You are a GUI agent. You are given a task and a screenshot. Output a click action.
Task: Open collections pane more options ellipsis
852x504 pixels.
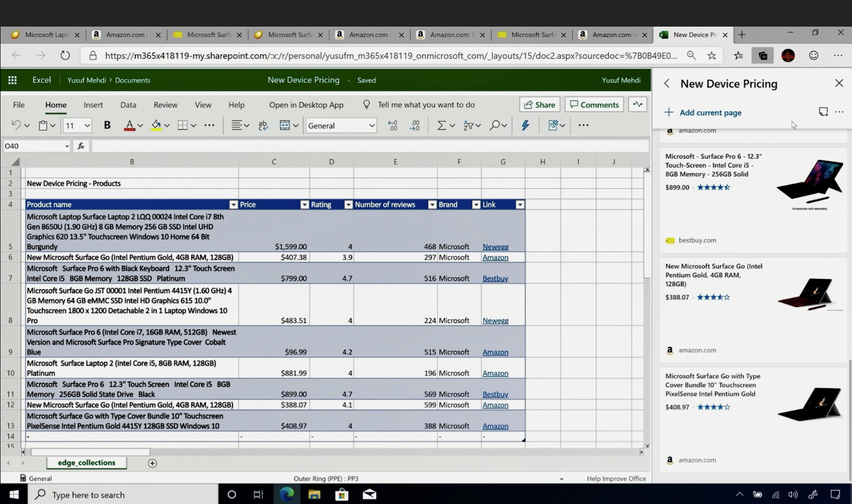[x=839, y=112]
